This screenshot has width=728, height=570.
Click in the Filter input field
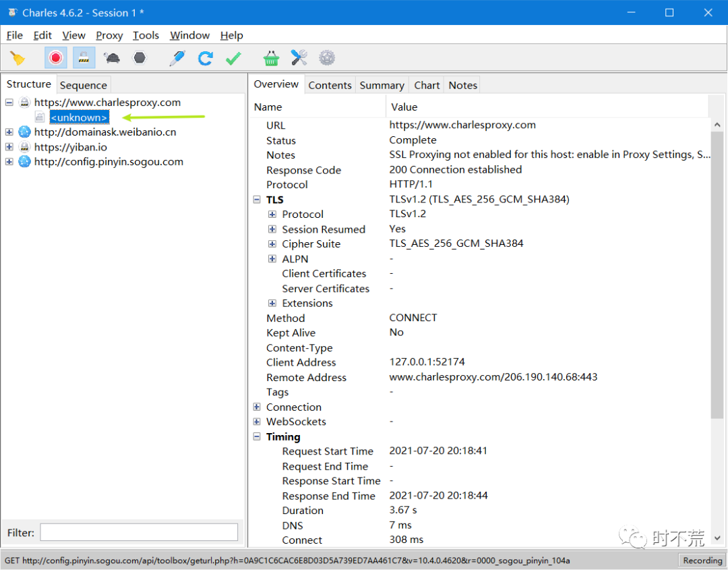tap(139, 532)
